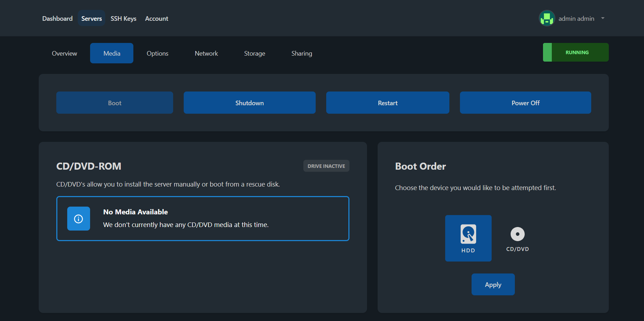Go to the Network tab
Viewport: 644px width, 321px height.
[206, 53]
